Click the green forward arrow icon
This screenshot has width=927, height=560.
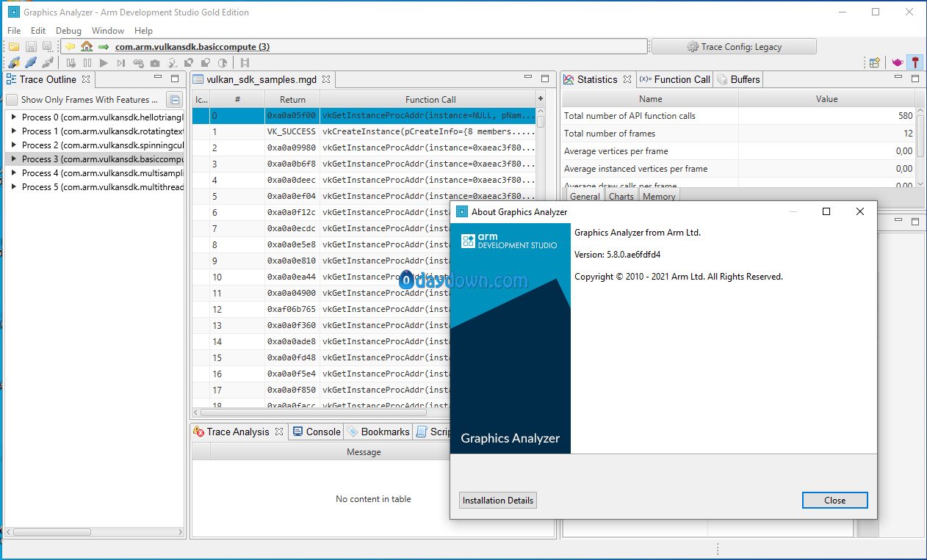coord(103,47)
